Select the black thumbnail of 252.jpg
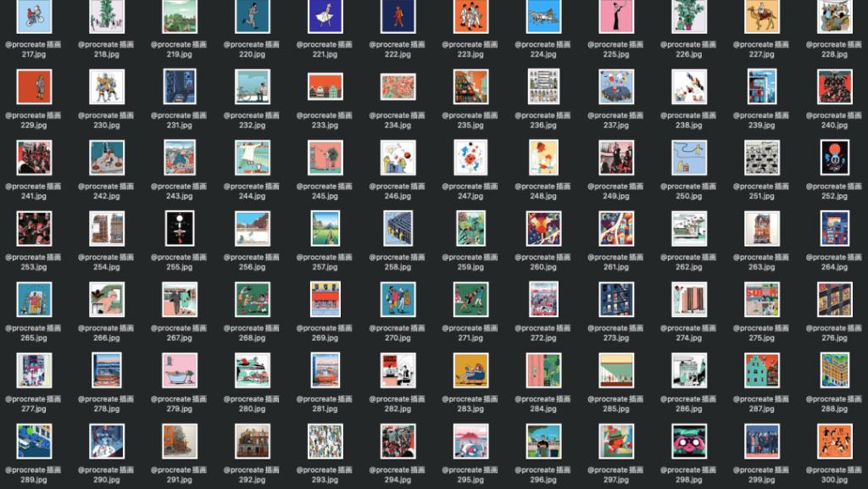This screenshot has height=489, width=868. [834, 158]
